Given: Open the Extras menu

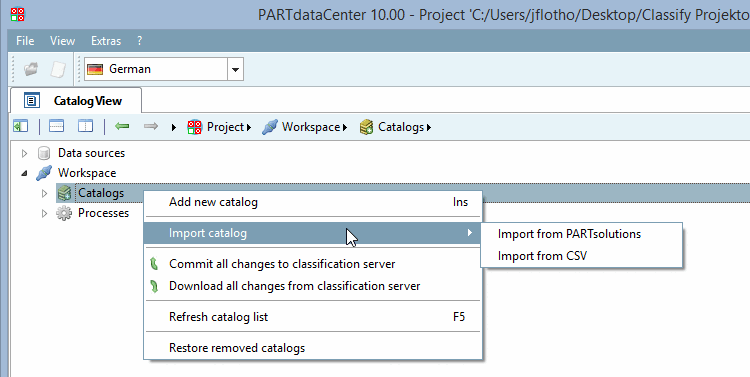Looking at the screenshot, I should click(106, 41).
